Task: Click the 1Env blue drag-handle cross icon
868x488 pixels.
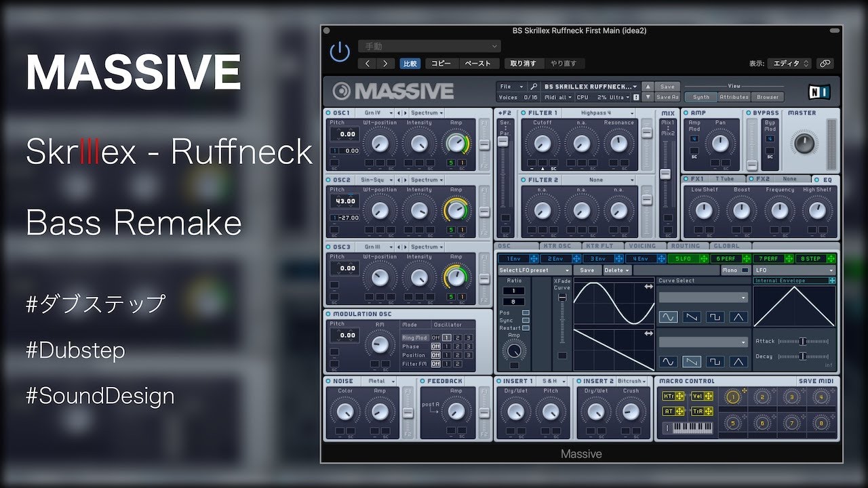Action: (x=532, y=259)
